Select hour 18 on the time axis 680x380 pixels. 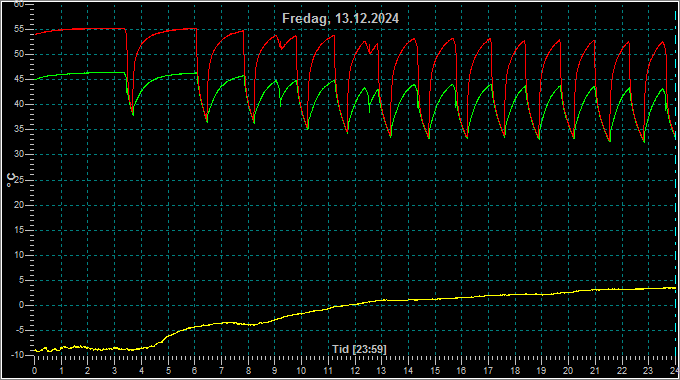pyautogui.click(x=515, y=371)
